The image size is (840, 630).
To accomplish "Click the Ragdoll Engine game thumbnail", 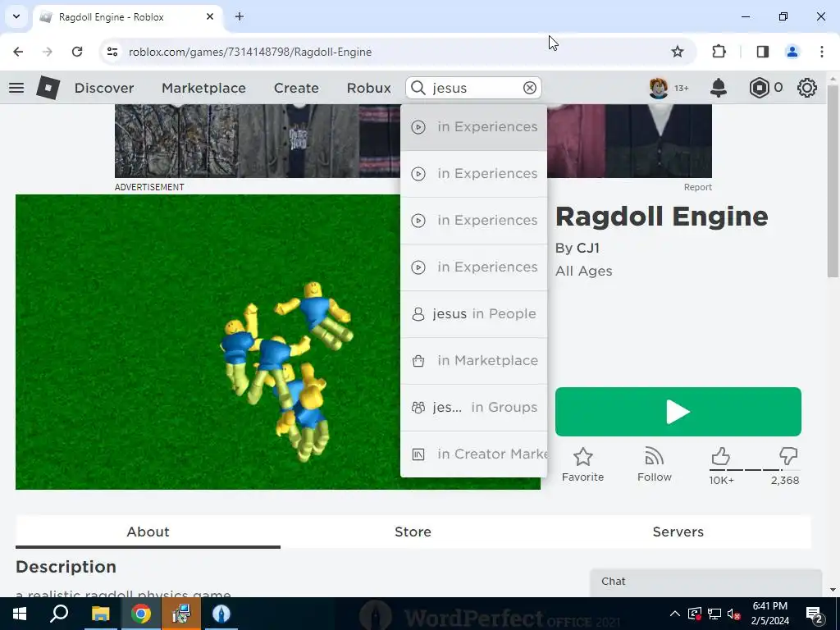I will coord(208,342).
